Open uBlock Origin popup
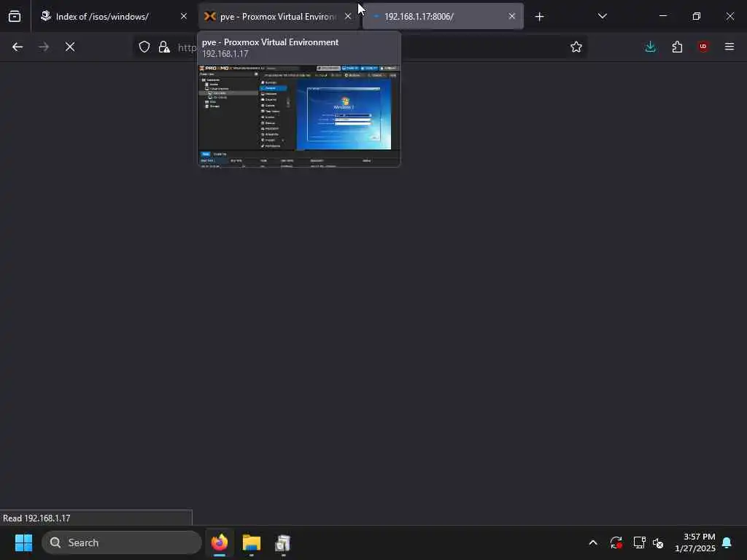 [703, 47]
